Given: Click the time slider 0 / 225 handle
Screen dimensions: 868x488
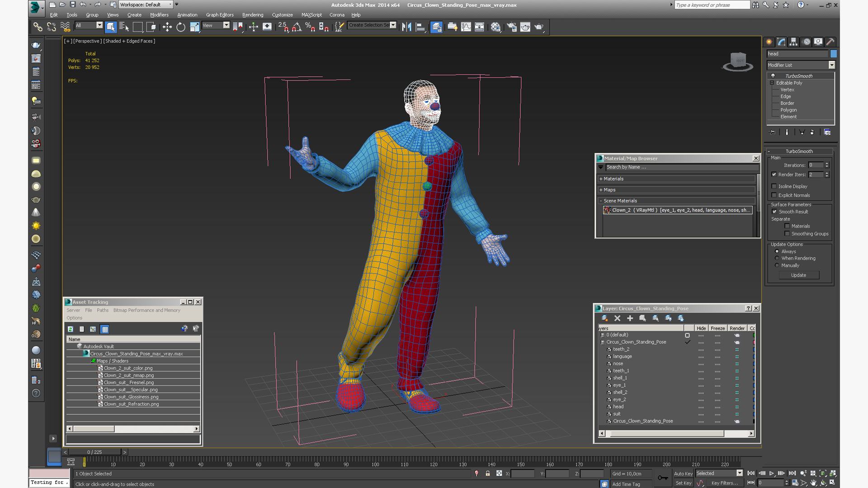Looking at the screenshot, I should (x=95, y=452).
